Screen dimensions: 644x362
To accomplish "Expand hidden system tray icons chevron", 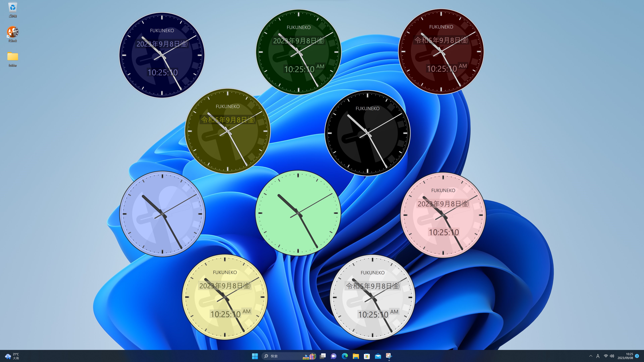I will pos(591,356).
